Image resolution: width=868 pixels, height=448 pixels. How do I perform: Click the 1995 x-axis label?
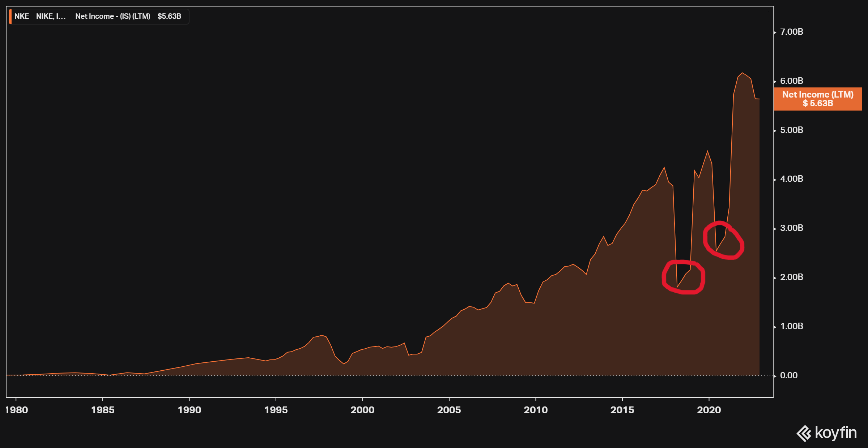click(276, 410)
